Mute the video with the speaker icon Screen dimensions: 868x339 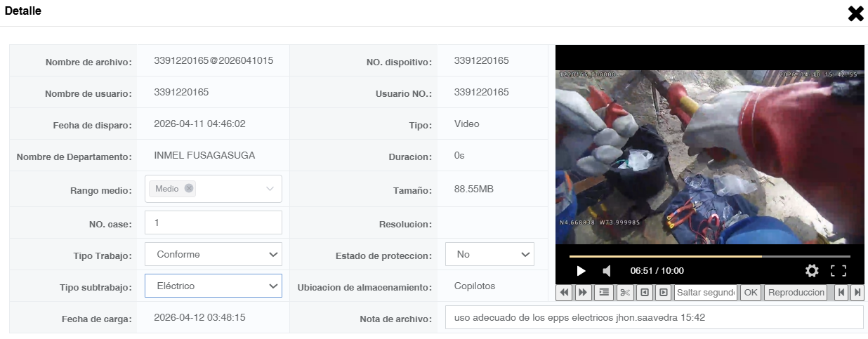coord(607,271)
